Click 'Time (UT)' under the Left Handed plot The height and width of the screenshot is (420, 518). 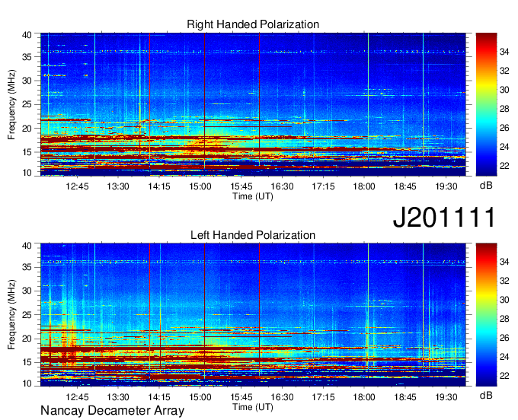[253, 407]
